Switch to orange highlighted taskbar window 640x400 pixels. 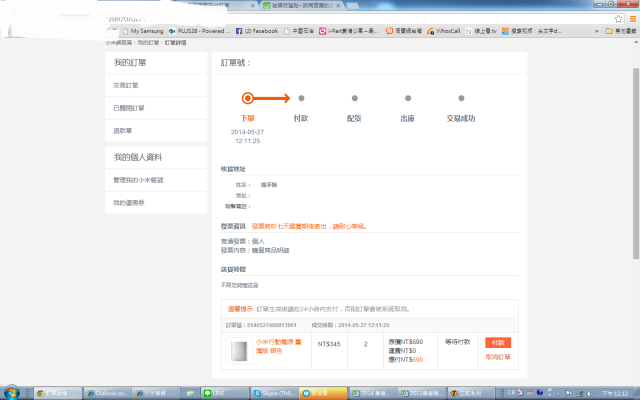(323, 393)
